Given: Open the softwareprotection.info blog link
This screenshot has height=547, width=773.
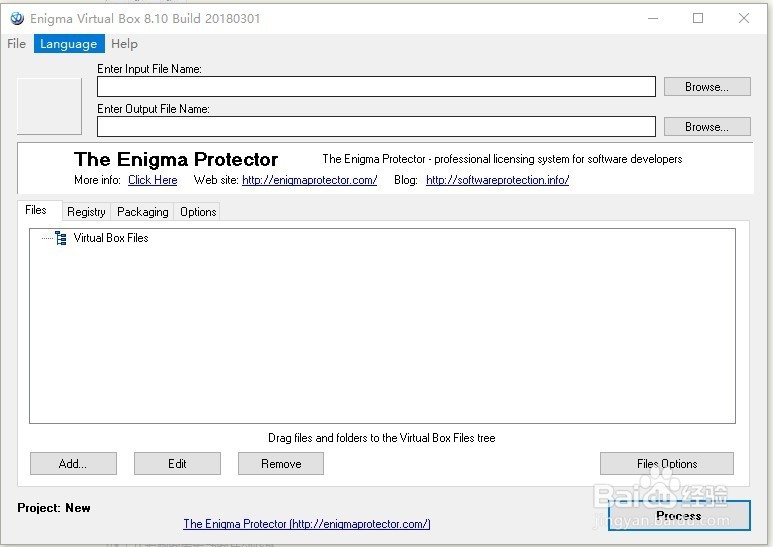Looking at the screenshot, I should (x=497, y=180).
